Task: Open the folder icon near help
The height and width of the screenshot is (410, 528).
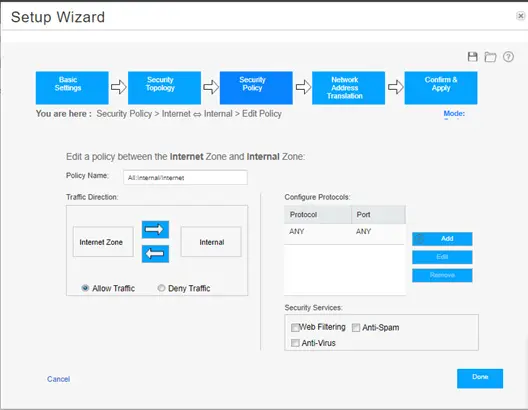Action: point(490,57)
